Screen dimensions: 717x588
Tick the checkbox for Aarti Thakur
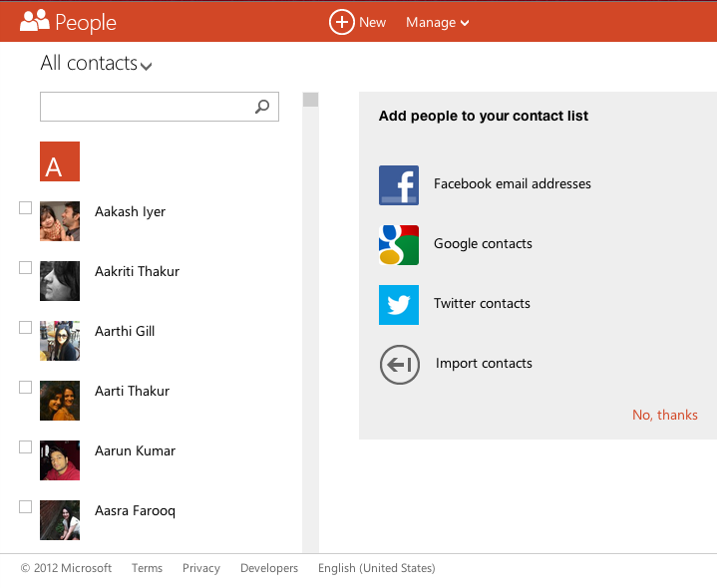(25, 388)
